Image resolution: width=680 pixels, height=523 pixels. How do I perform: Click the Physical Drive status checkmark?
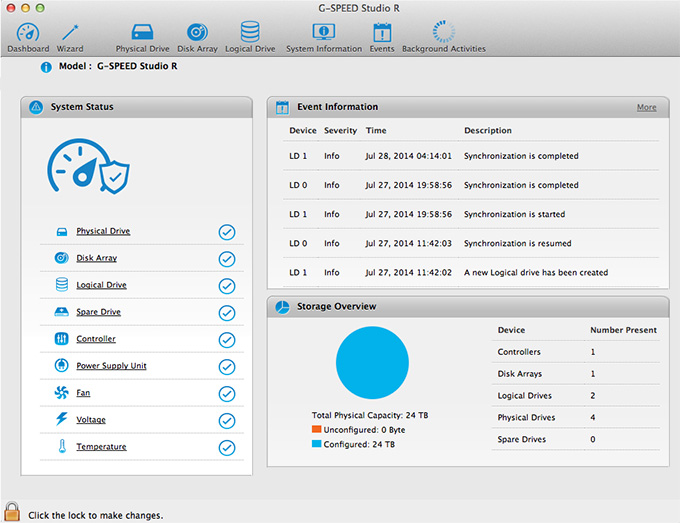tap(227, 232)
